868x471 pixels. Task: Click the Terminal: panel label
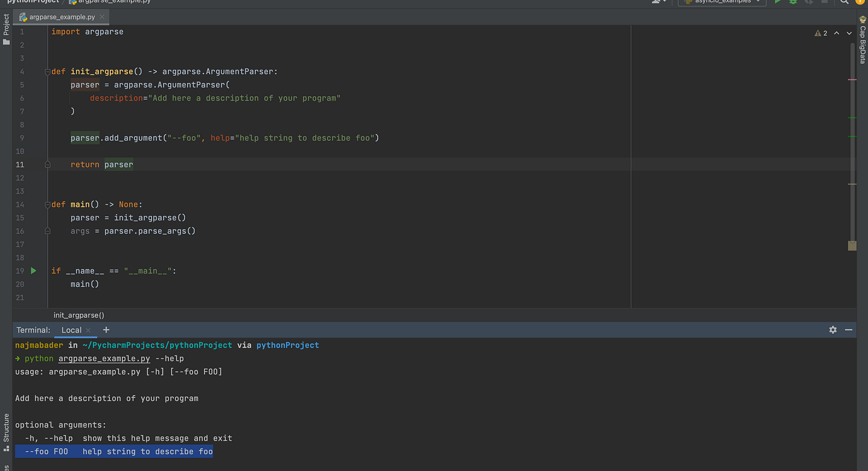tap(33, 330)
